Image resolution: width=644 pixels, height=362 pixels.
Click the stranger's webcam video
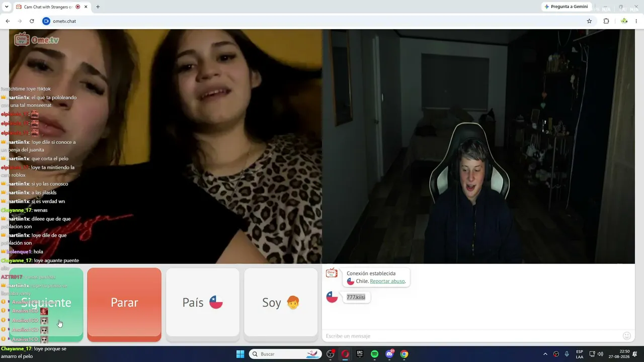pyautogui.click(x=166, y=146)
